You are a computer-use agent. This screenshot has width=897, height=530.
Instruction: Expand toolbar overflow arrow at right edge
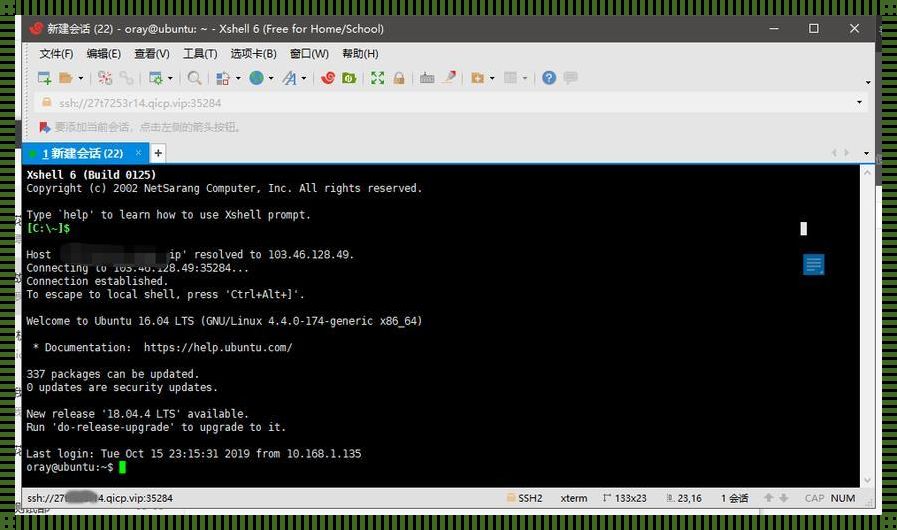coord(868,82)
